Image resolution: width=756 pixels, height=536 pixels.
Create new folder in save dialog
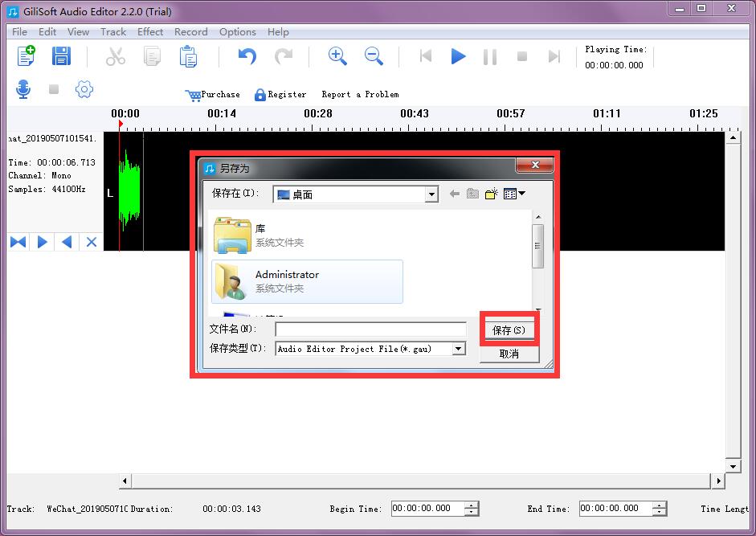491,194
